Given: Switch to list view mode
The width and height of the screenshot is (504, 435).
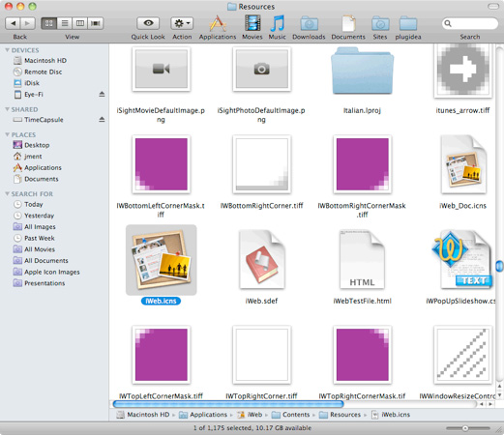Looking at the screenshot, I should (x=65, y=23).
